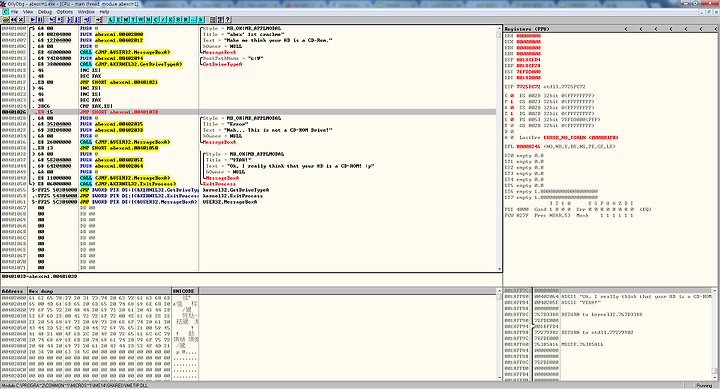The height and width of the screenshot is (389, 720).
Task: Show References with the R icon
Action: point(186,20)
